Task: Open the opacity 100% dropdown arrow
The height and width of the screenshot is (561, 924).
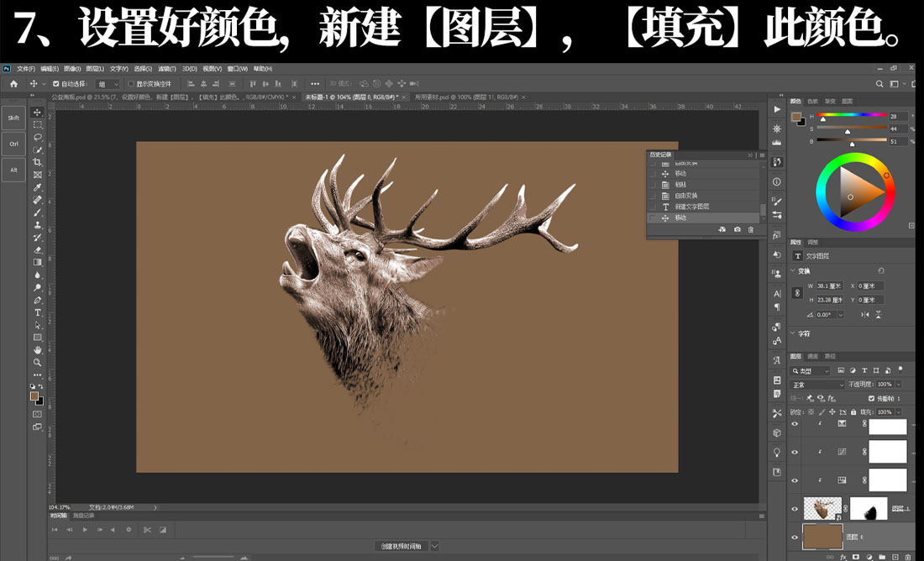Action: click(899, 384)
